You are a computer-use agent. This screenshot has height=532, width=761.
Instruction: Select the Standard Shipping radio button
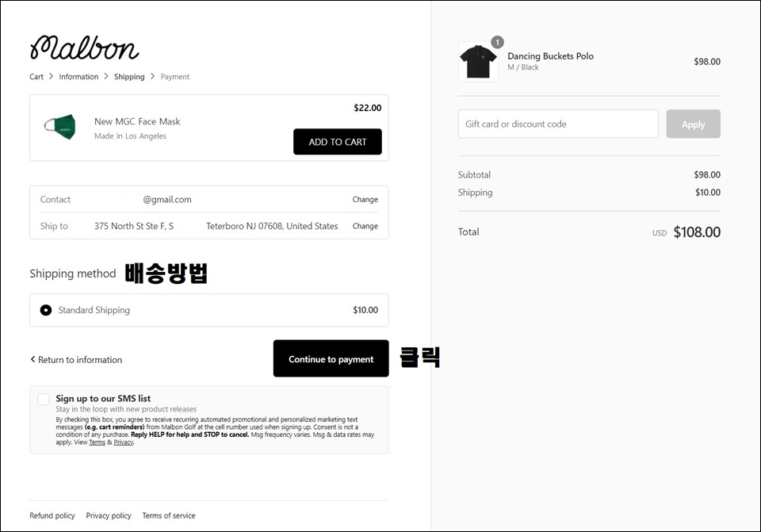click(46, 310)
